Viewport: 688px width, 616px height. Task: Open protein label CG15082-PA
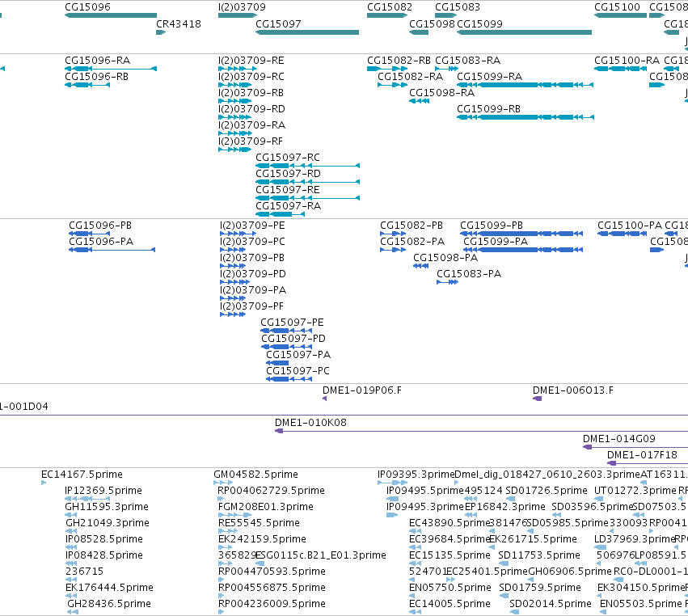(x=412, y=242)
